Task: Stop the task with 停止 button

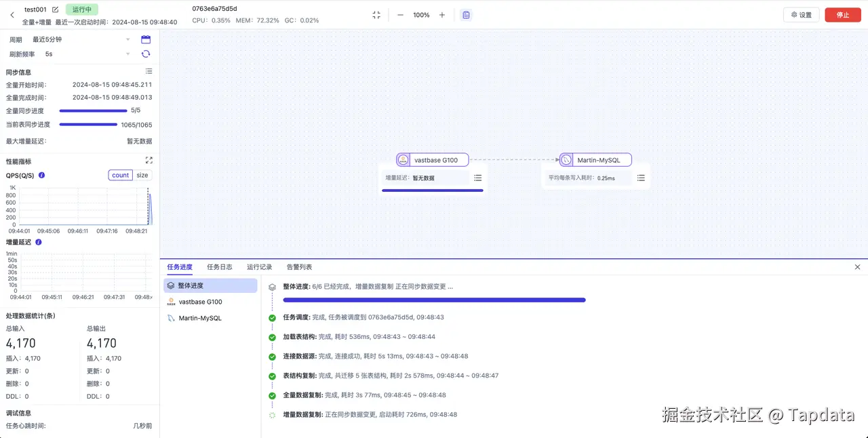Action: pos(843,15)
